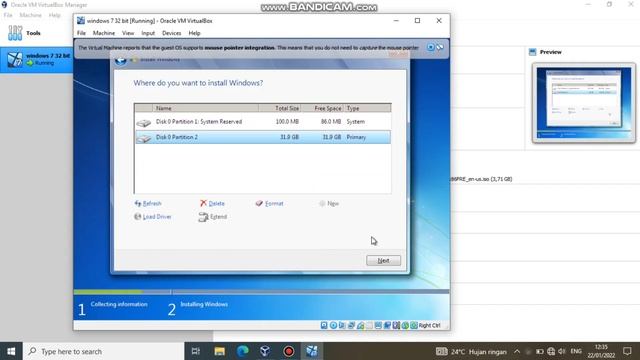The width and height of the screenshot is (640, 360).
Task: Click the Right Ctrl host key indicator
Action: 429,325
